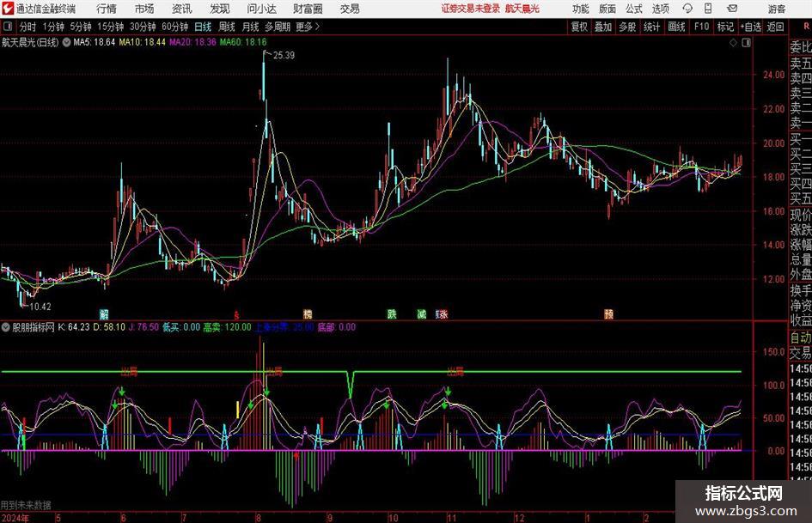Screen dimensions: 812x523
Task: Click the 榜 marker below the chart
Action: tap(308, 313)
